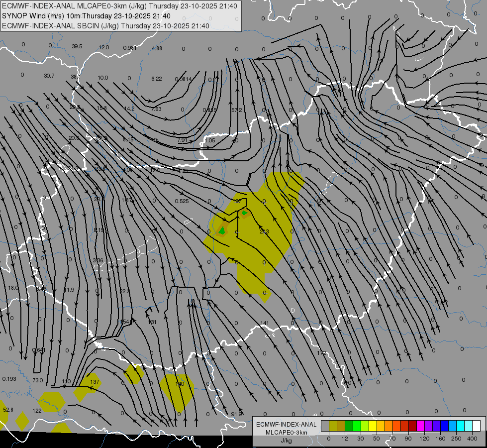487x448 pixels.
Task: Click the 4.88 grid value
Action: 157,48
